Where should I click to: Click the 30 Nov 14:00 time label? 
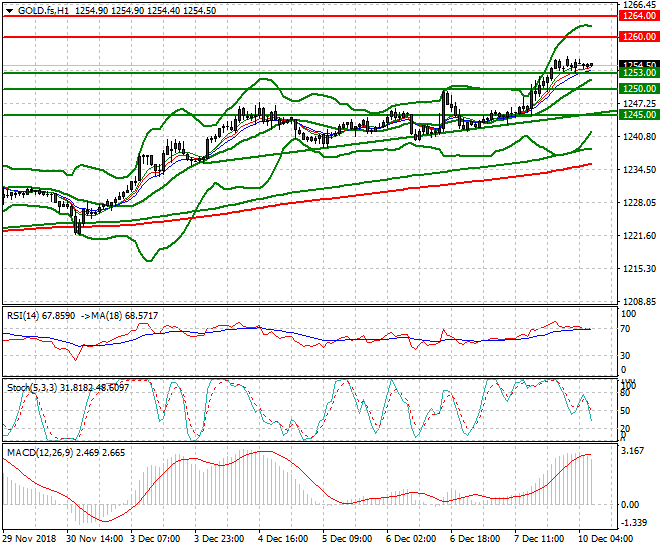(95, 539)
